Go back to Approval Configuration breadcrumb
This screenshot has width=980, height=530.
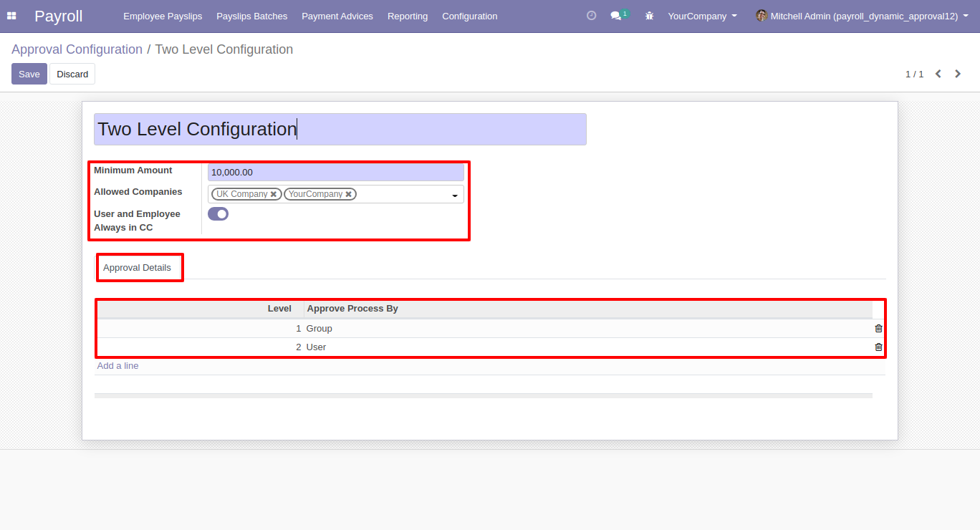coord(77,49)
